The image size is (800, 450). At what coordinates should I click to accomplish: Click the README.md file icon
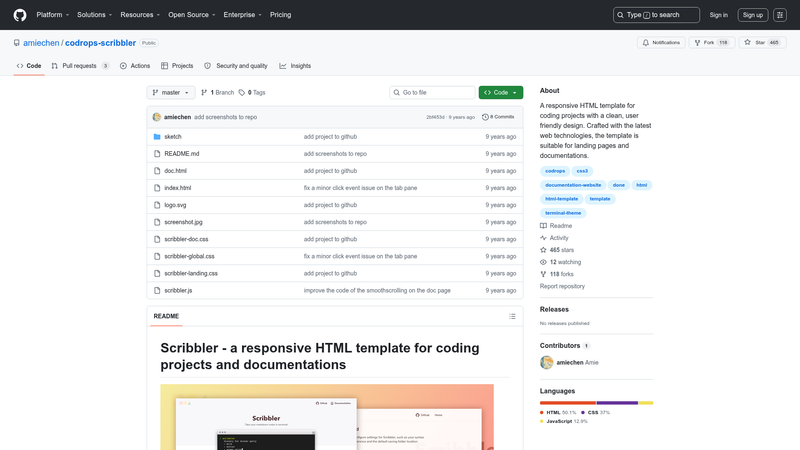pos(157,154)
